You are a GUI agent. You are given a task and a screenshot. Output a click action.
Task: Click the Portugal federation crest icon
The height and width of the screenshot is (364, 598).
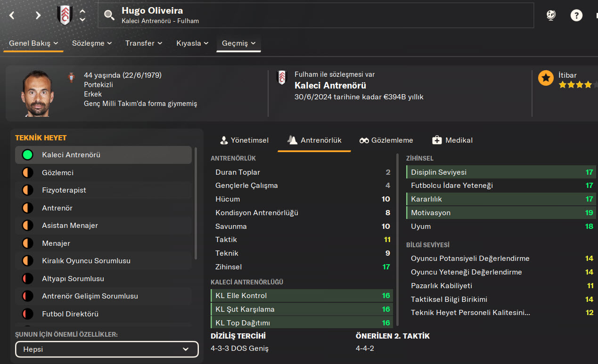[x=72, y=76]
